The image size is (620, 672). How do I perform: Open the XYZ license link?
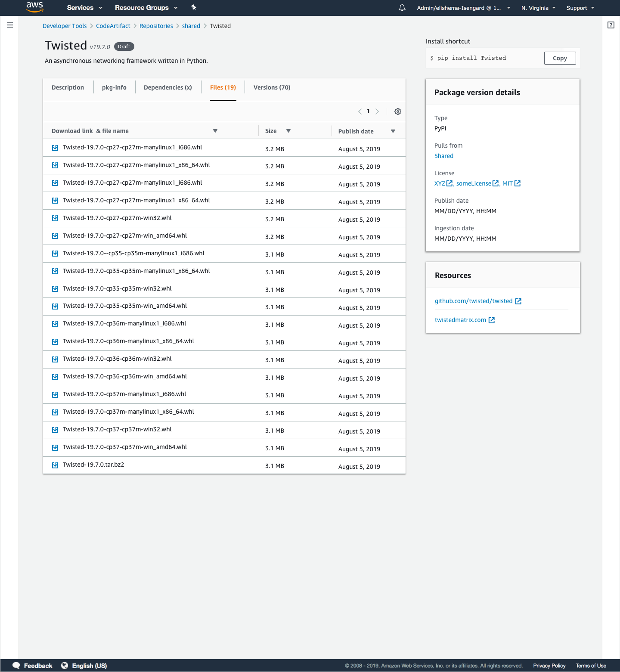click(440, 183)
